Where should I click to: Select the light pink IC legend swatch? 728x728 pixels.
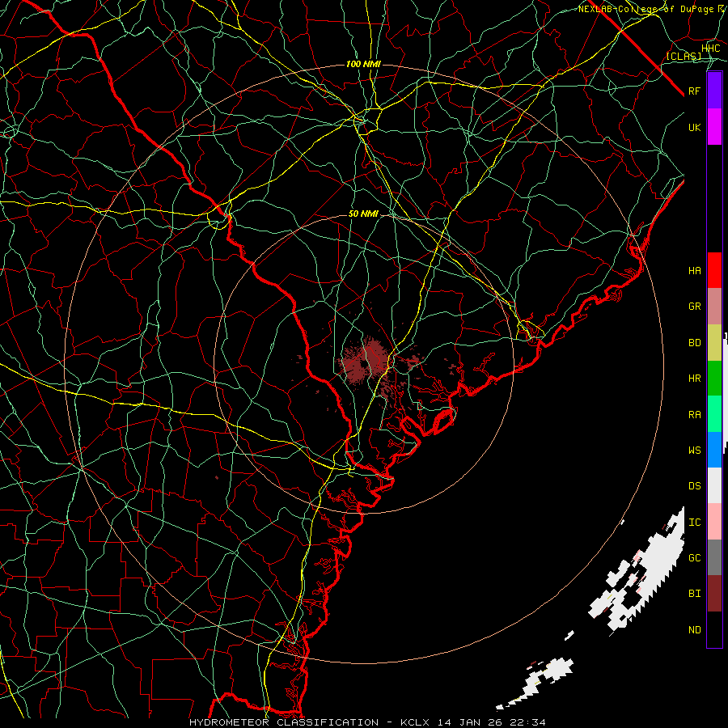point(714,522)
